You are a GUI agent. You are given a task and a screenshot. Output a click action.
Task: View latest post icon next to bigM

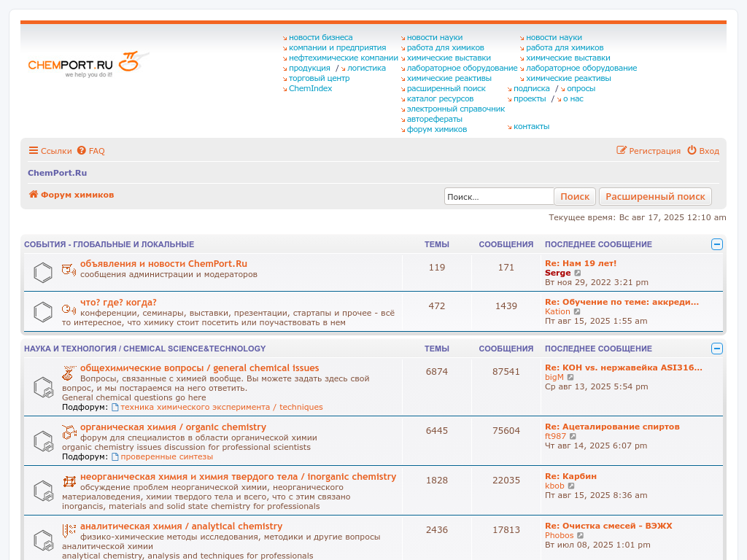click(x=570, y=378)
